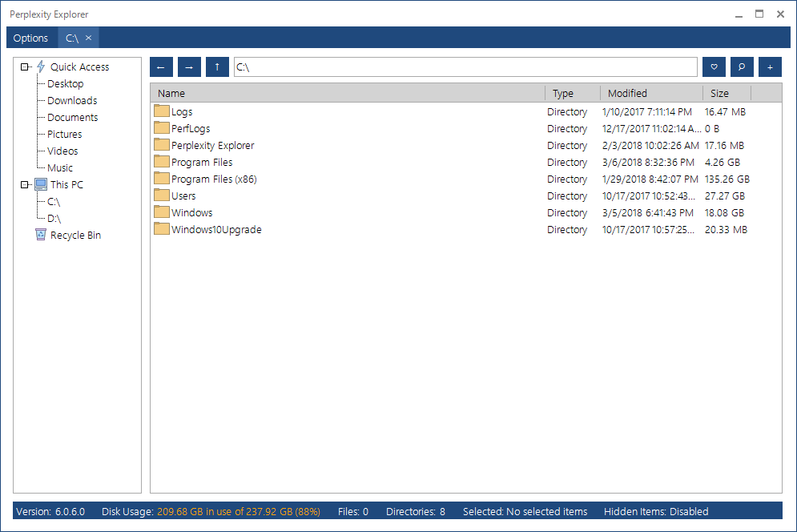Minimize the Perplexity Explorer window
Viewport: 797px width, 532px height.
[739, 14]
